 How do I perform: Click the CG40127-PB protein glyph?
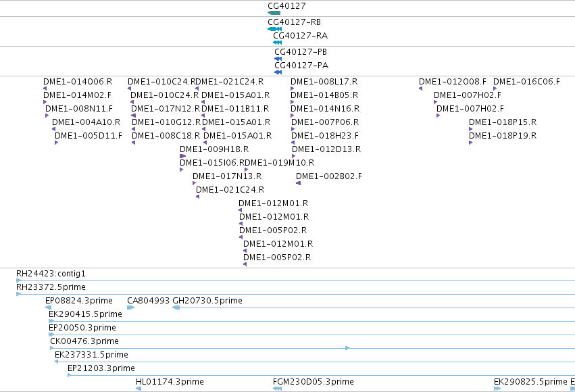tap(278, 59)
